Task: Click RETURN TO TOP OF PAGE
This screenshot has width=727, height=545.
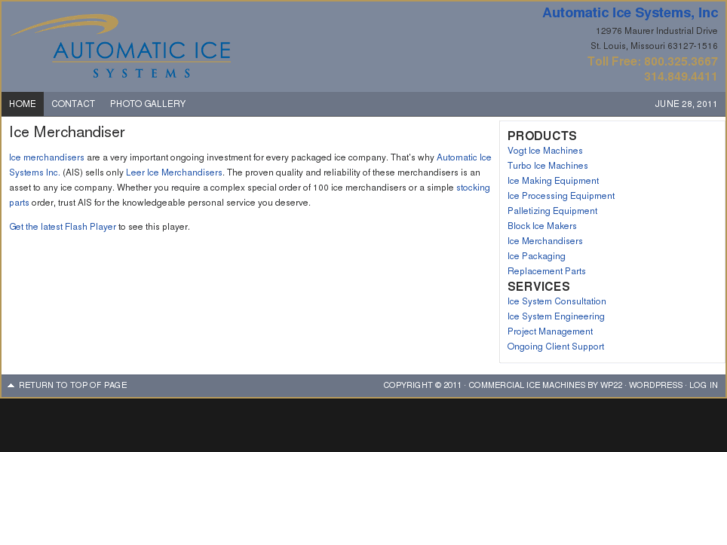Action: 73,385
